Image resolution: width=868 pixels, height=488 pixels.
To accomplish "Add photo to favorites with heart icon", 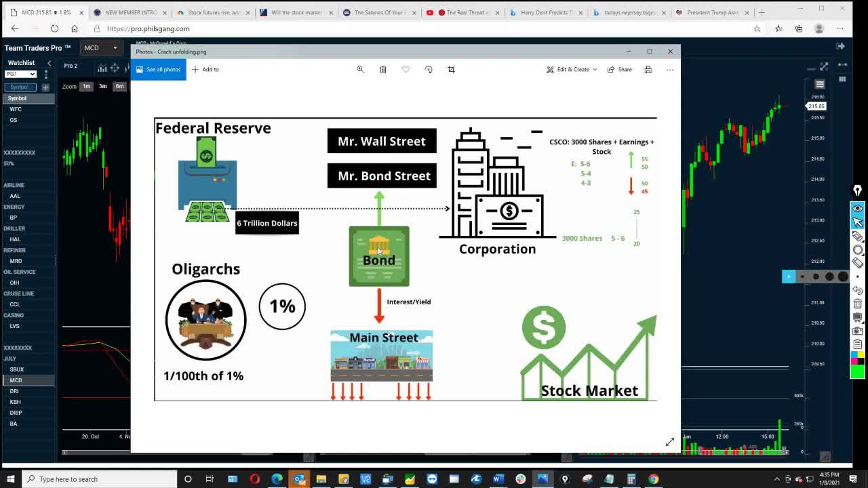I will coord(406,69).
